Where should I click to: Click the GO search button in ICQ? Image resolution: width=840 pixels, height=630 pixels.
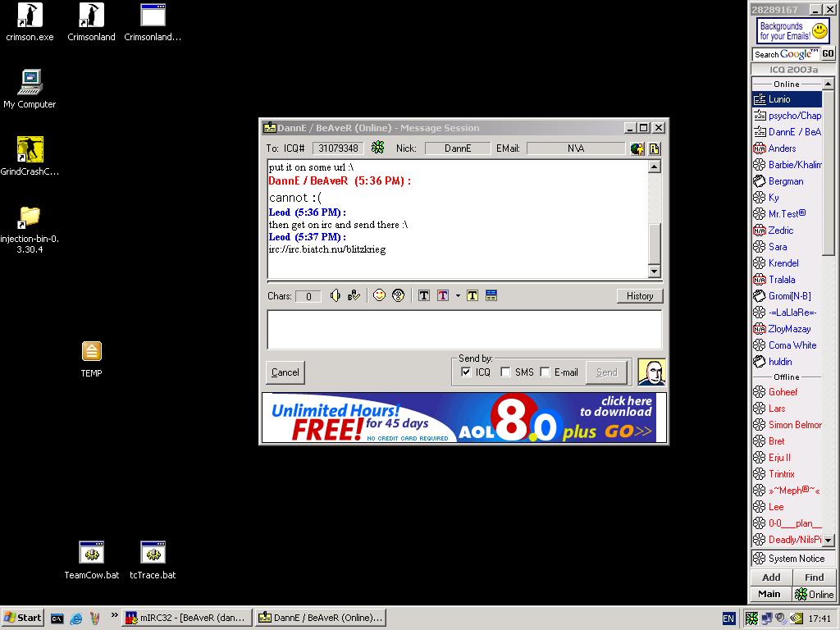click(x=828, y=54)
